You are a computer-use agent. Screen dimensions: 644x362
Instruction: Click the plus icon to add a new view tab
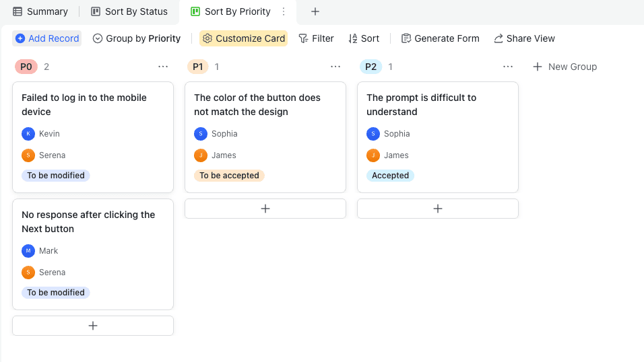coord(315,11)
